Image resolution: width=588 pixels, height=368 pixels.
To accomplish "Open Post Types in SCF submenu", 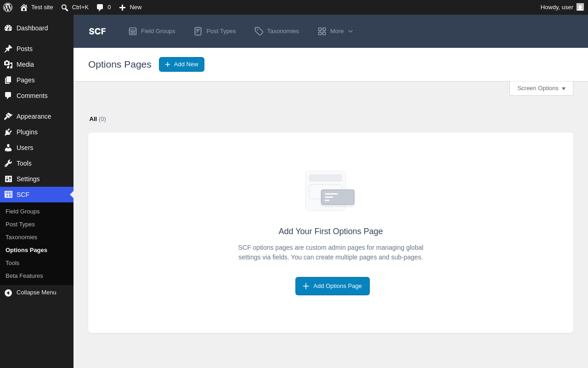I will [x=20, y=224].
